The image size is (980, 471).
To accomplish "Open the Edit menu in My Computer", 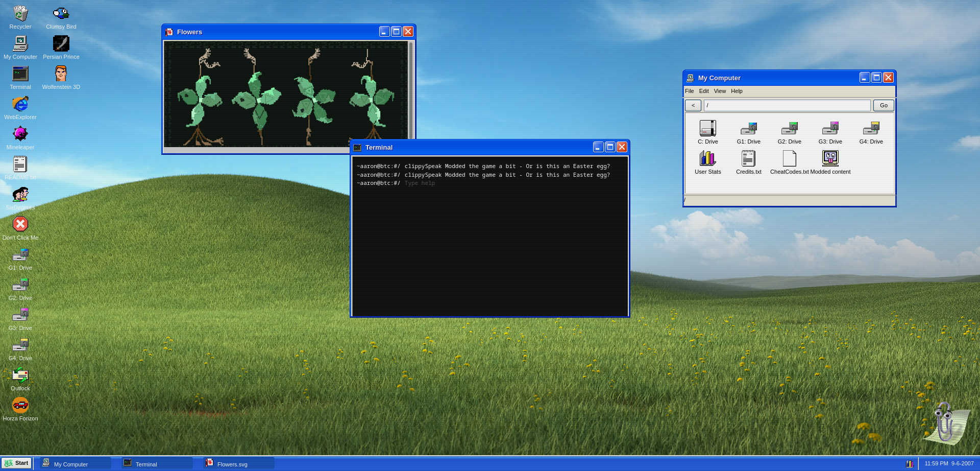I will 704,91.
